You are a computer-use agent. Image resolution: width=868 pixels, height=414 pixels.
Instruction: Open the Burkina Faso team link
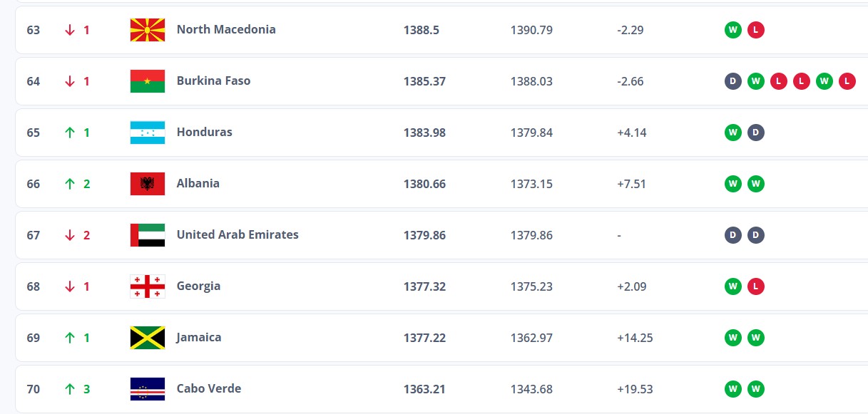[213, 81]
